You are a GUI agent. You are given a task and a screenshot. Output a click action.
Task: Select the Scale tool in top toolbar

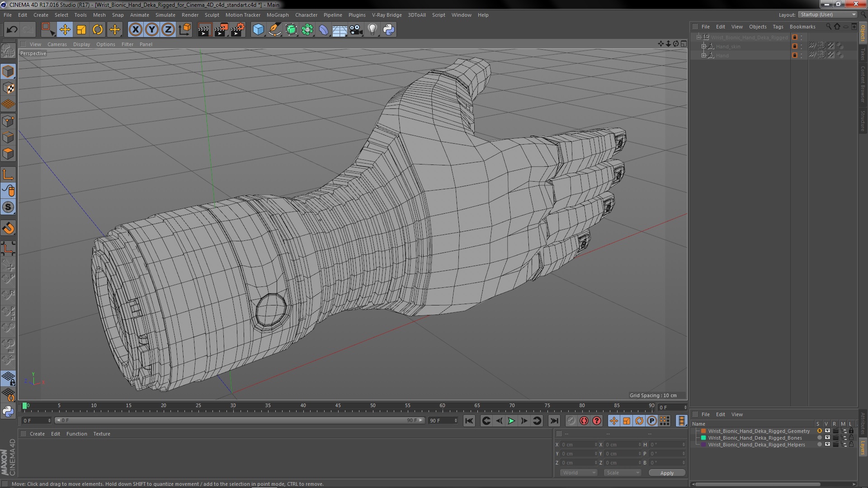click(81, 30)
